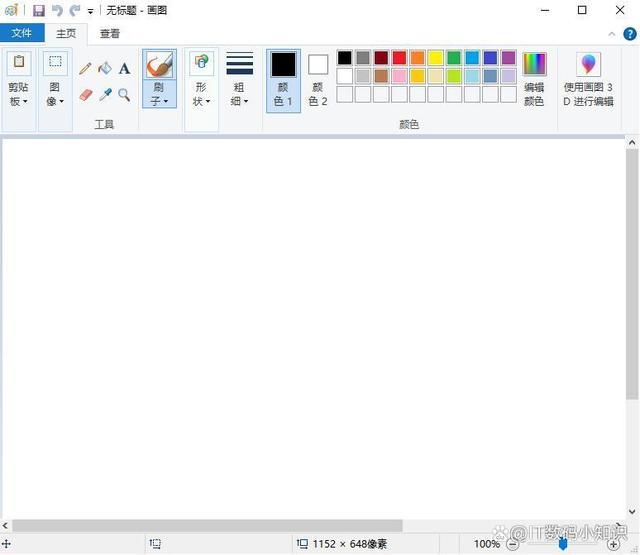
Task: Pick the purple color swatch
Action: pyautogui.click(x=509, y=58)
